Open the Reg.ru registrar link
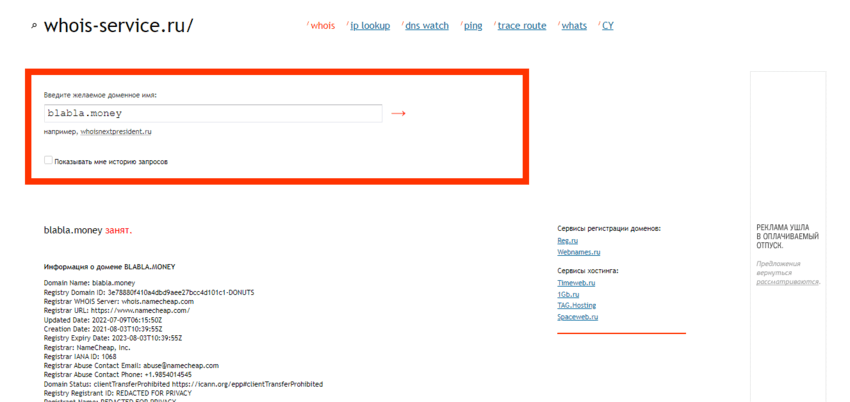Viewport: 850px width, 402px height. 567,241
